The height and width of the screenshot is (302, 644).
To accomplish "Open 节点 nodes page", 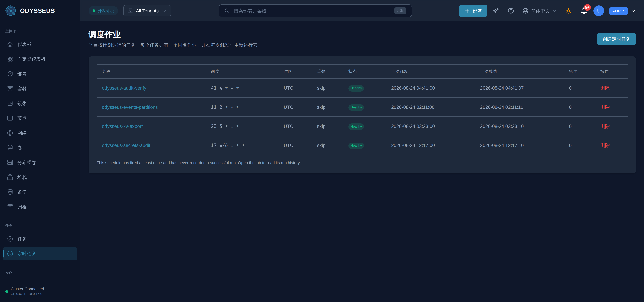I will [40, 118].
